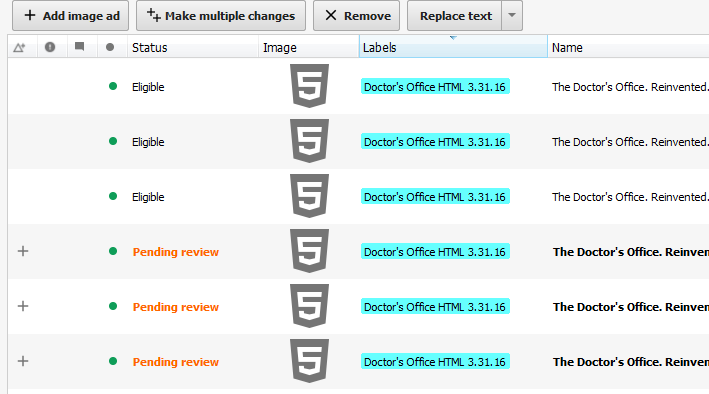Sort by the errors exclamation column icon

click(x=50, y=47)
